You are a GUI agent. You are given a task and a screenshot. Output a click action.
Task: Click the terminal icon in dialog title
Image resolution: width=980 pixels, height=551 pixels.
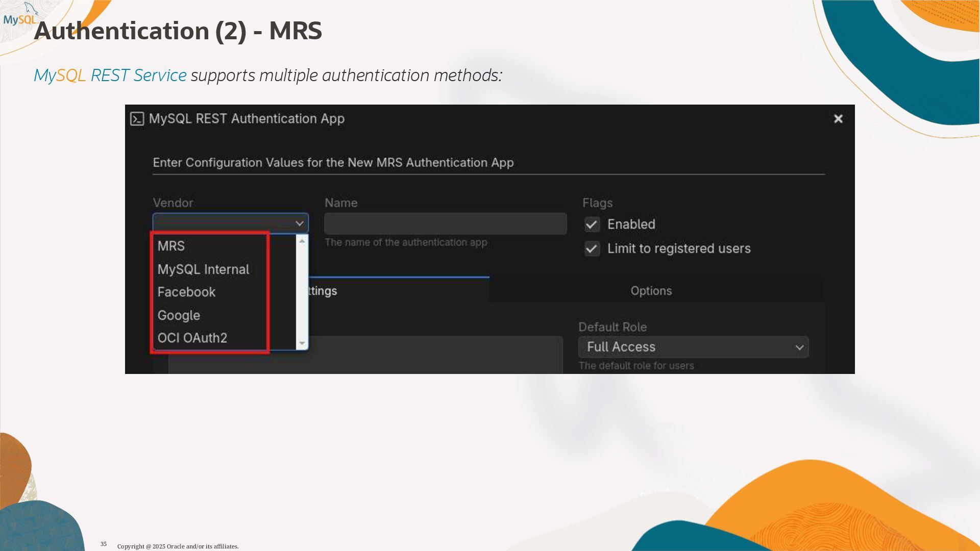click(x=137, y=119)
